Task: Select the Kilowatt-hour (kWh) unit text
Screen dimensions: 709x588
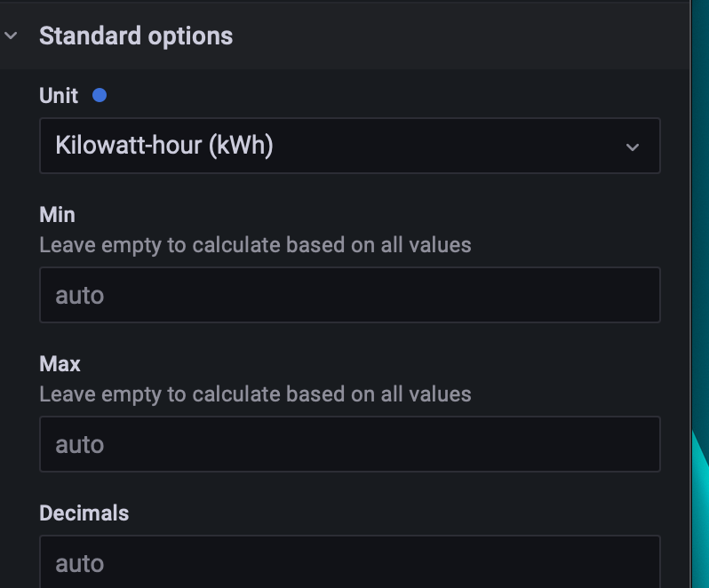Action: tap(164, 146)
